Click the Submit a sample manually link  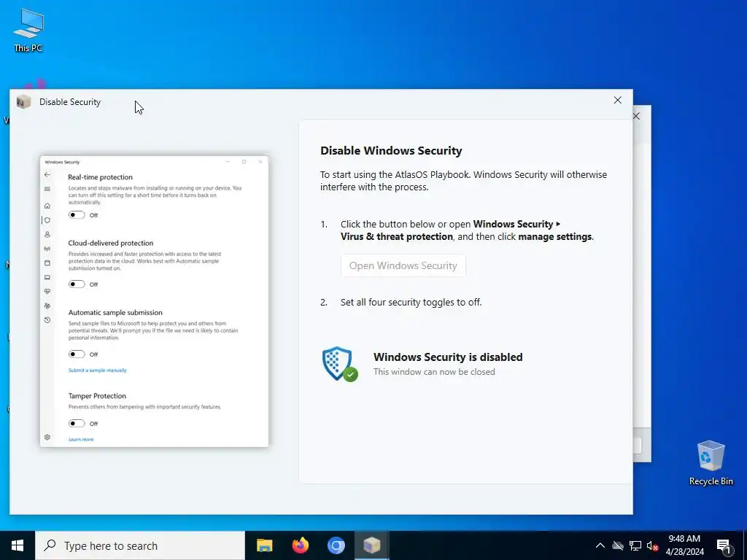[x=97, y=370]
